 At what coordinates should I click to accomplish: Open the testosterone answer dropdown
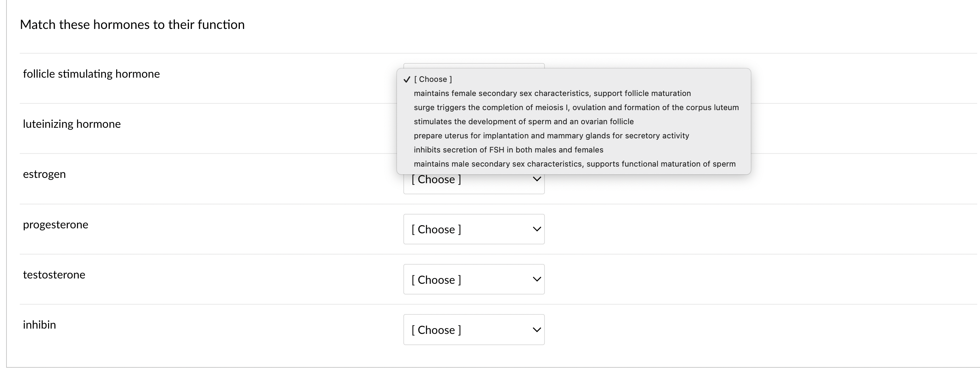point(473,279)
